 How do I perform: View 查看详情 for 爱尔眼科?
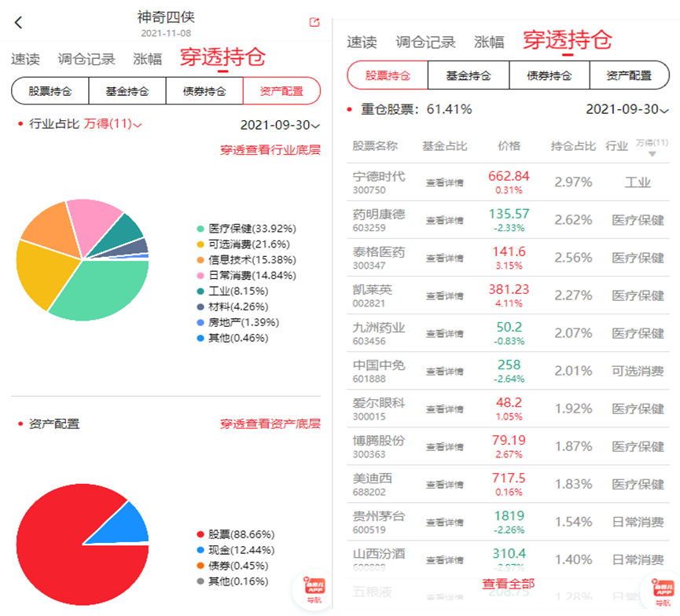pos(444,409)
